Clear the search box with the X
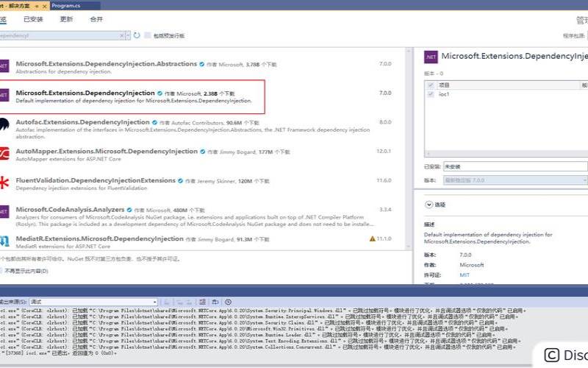Screen dimensions: 588x368 click(121, 35)
